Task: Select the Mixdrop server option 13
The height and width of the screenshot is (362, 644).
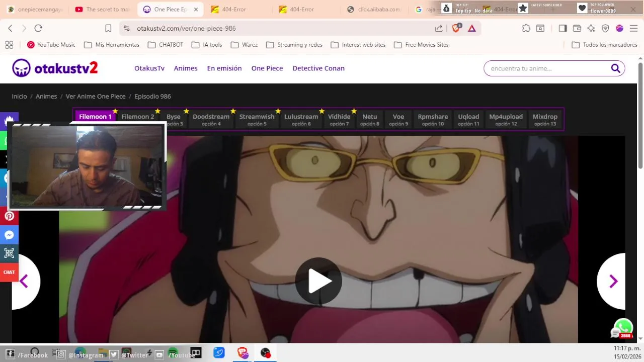Action: click(545, 120)
